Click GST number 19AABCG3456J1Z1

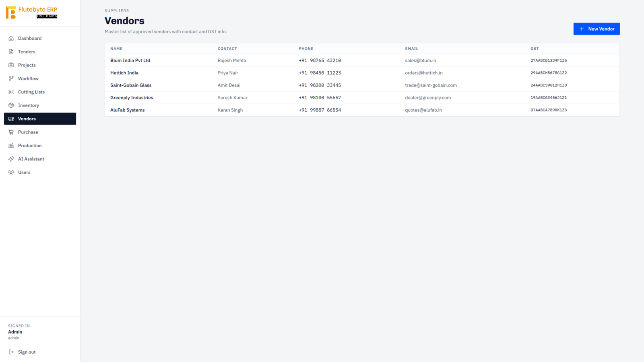click(x=549, y=98)
